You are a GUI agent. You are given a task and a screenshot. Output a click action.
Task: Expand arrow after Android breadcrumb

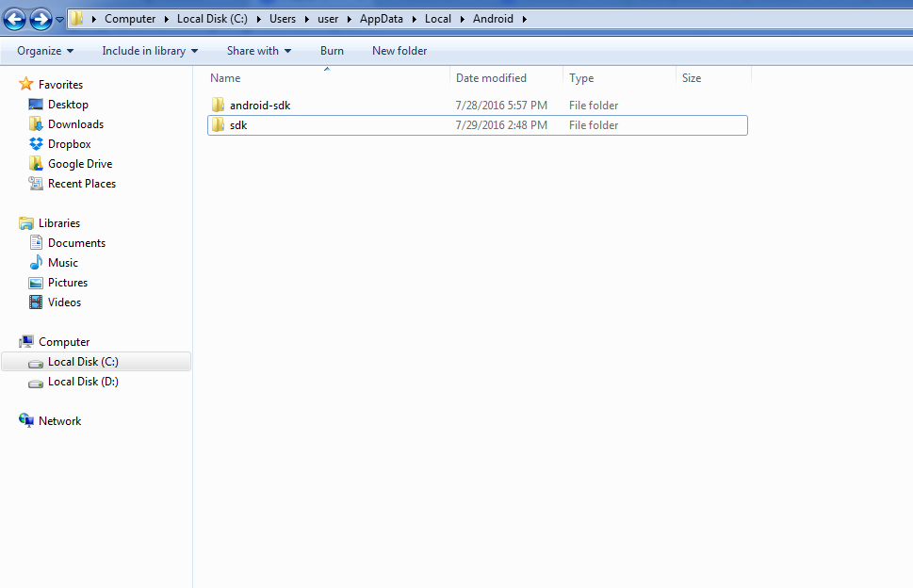click(525, 19)
